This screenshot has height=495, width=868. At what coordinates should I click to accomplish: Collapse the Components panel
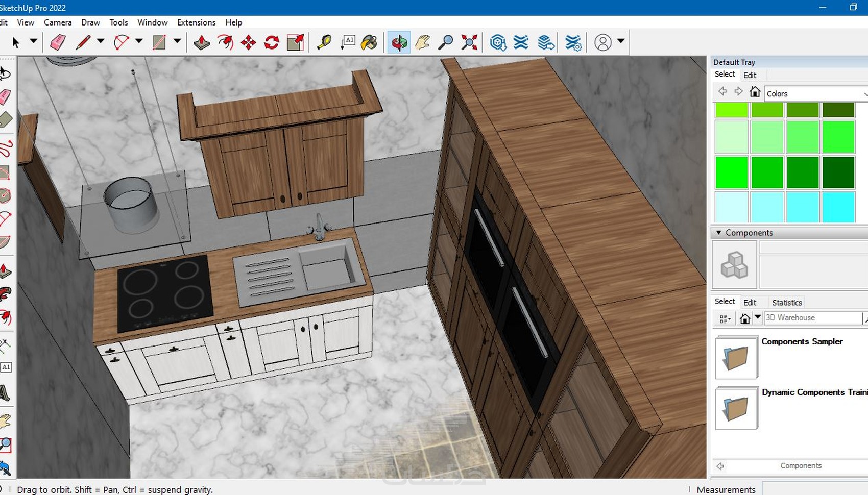point(718,232)
